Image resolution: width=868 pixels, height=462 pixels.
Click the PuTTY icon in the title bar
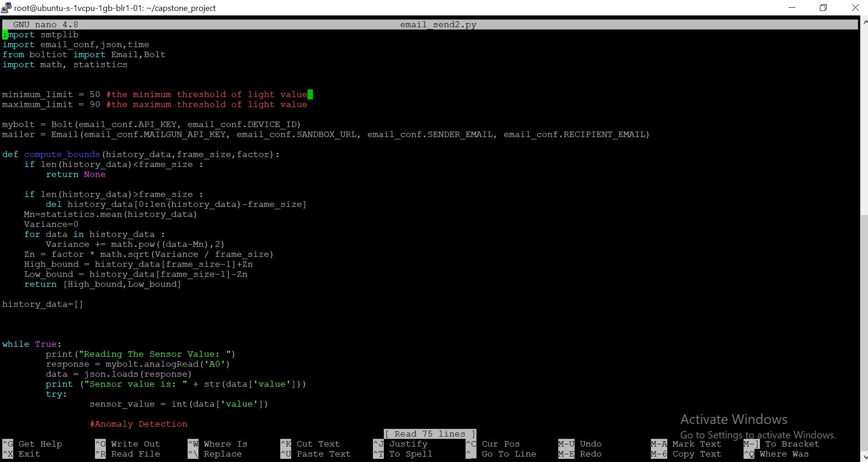(6, 8)
